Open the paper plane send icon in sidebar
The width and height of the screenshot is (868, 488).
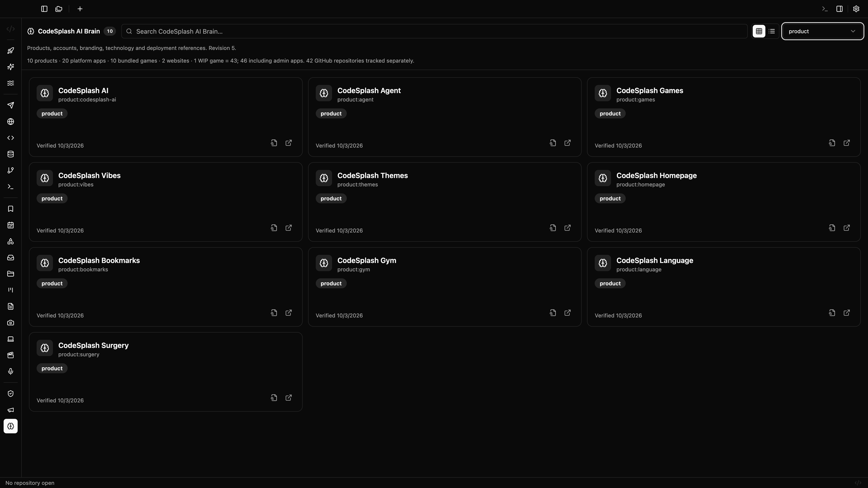[x=10, y=106]
